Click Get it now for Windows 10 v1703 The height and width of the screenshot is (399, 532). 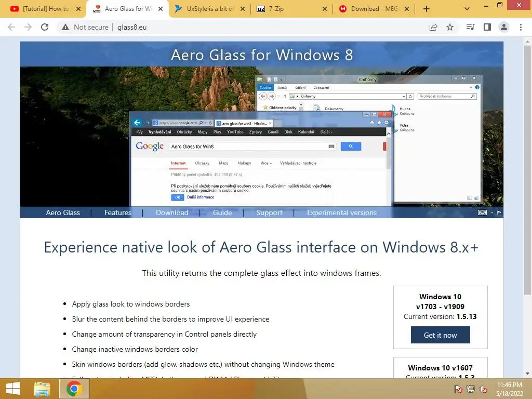coord(441,335)
